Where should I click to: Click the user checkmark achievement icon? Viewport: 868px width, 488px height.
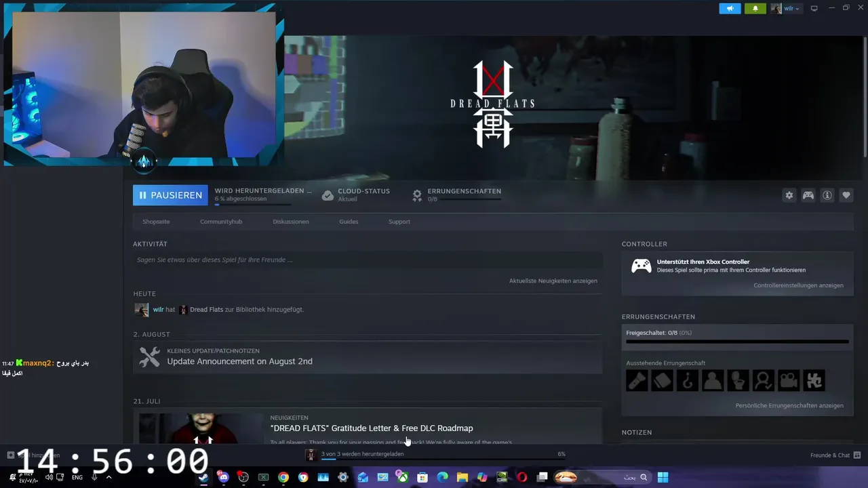click(x=764, y=380)
